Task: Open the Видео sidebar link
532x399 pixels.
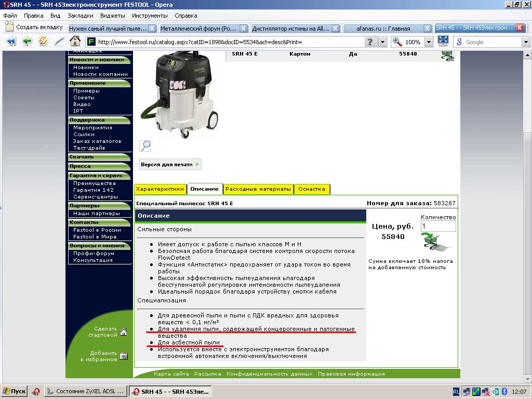Action: [82, 104]
